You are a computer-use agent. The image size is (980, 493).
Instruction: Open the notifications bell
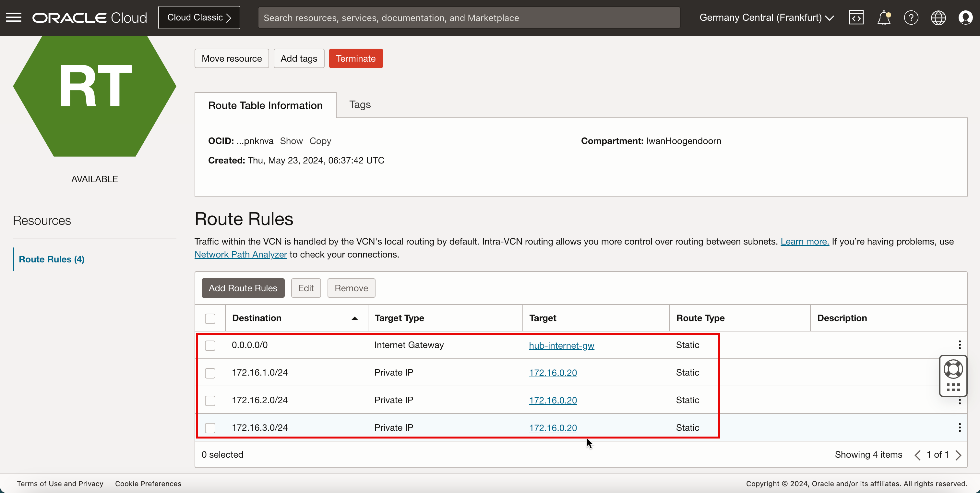tap(883, 18)
